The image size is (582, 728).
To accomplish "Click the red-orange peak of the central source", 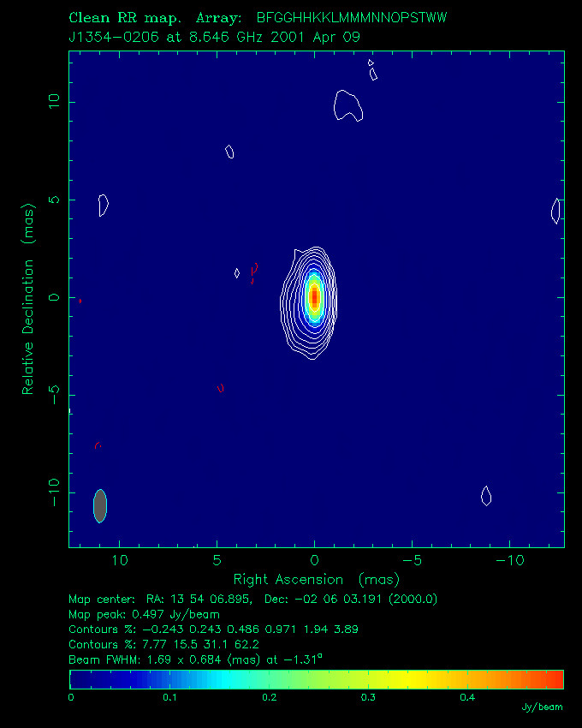I will point(315,296).
